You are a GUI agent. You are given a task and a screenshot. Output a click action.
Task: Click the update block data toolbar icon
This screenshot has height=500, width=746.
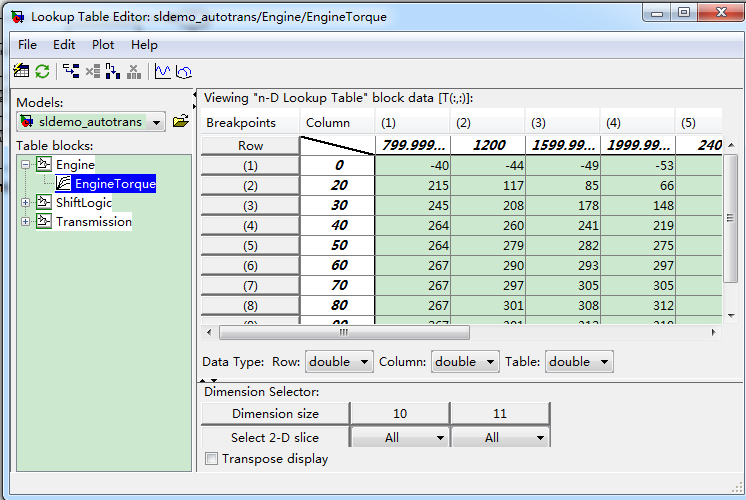21,71
